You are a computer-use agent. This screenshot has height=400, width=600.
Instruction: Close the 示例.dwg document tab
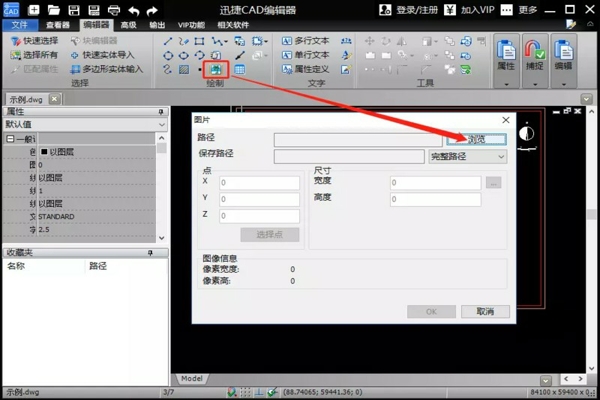pyautogui.click(x=54, y=99)
